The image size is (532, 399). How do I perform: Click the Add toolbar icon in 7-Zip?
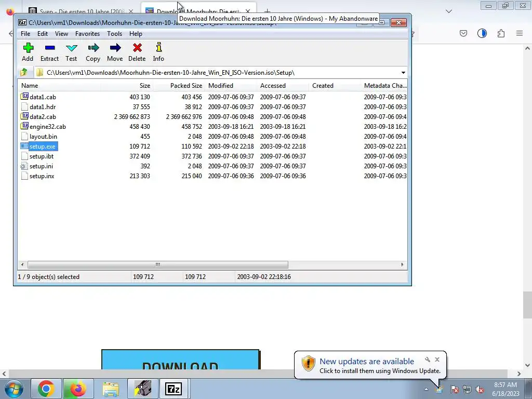[28, 52]
